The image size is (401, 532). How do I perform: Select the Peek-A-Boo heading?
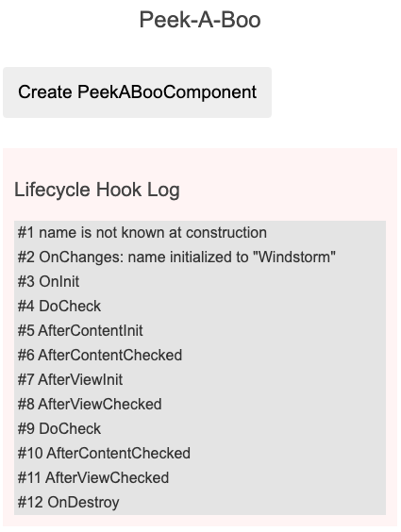pyautogui.click(x=200, y=20)
